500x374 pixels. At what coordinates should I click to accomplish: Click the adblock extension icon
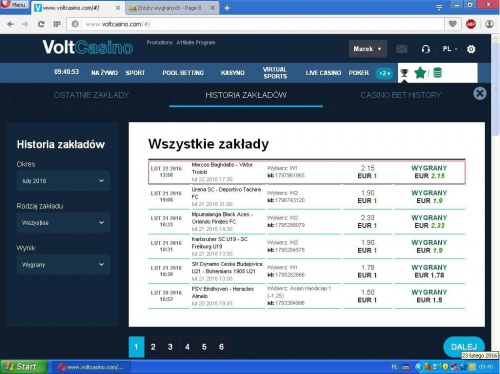471,24
